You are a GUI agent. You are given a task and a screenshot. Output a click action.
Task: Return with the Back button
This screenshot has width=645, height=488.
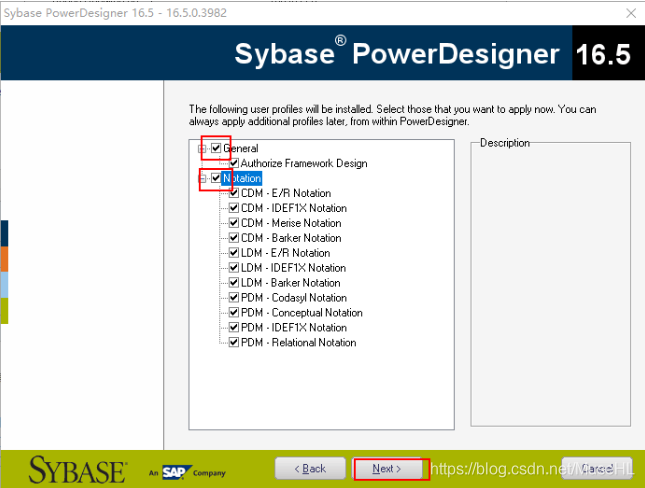pos(310,469)
